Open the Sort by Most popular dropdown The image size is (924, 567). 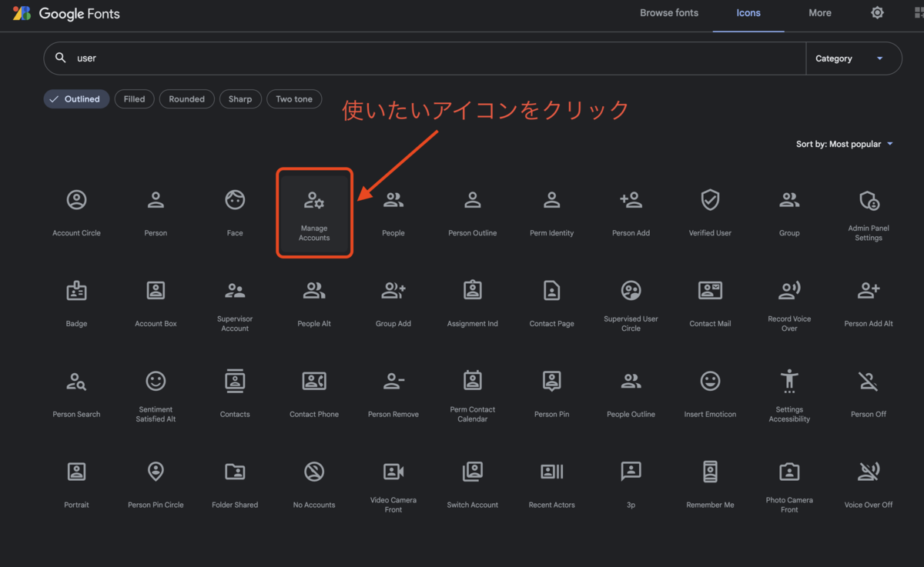coord(845,144)
